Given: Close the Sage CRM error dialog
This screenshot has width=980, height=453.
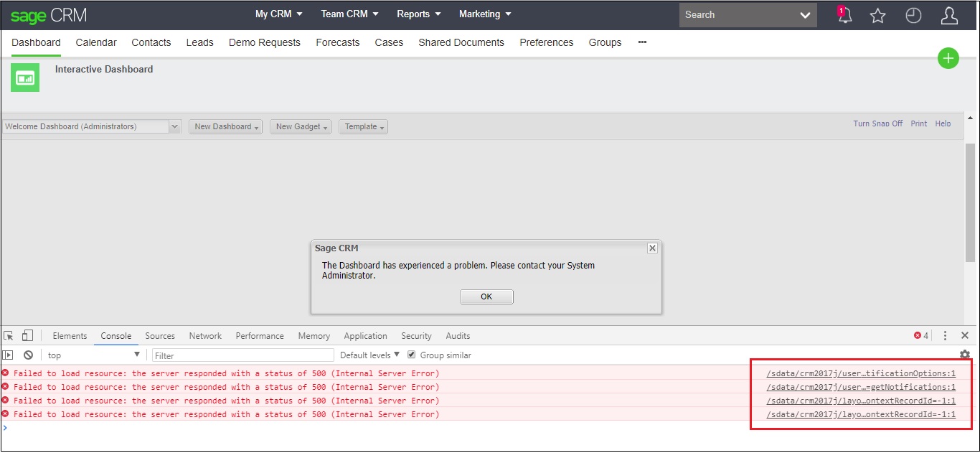Looking at the screenshot, I should pyautogui.click(x=652, y=248).
